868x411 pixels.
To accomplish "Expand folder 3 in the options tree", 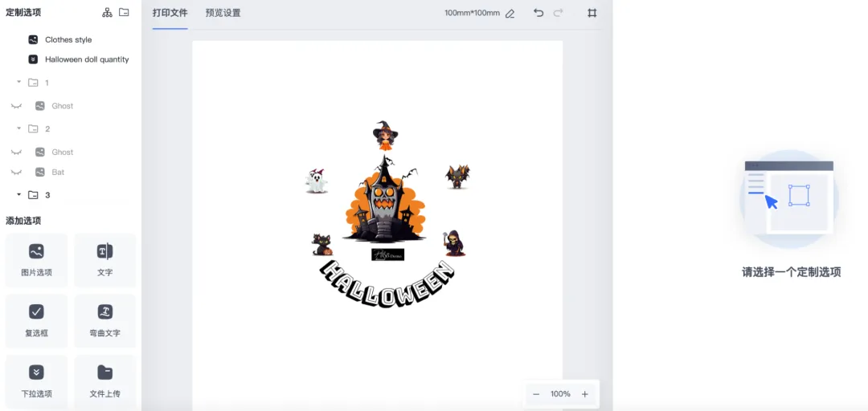I will [18, 195].
